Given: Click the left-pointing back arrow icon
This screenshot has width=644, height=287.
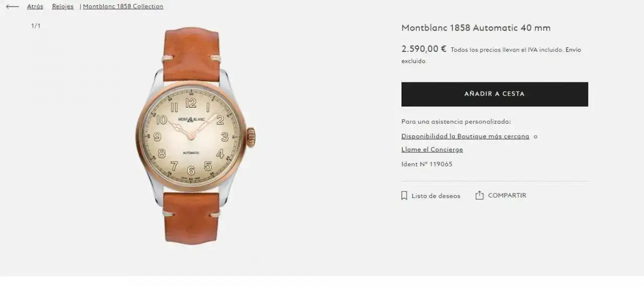Looking at the screenshot, I should (x=13, y=7).
